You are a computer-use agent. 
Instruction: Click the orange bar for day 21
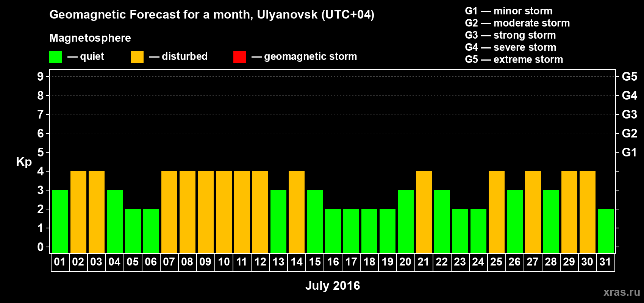point(424,212)
